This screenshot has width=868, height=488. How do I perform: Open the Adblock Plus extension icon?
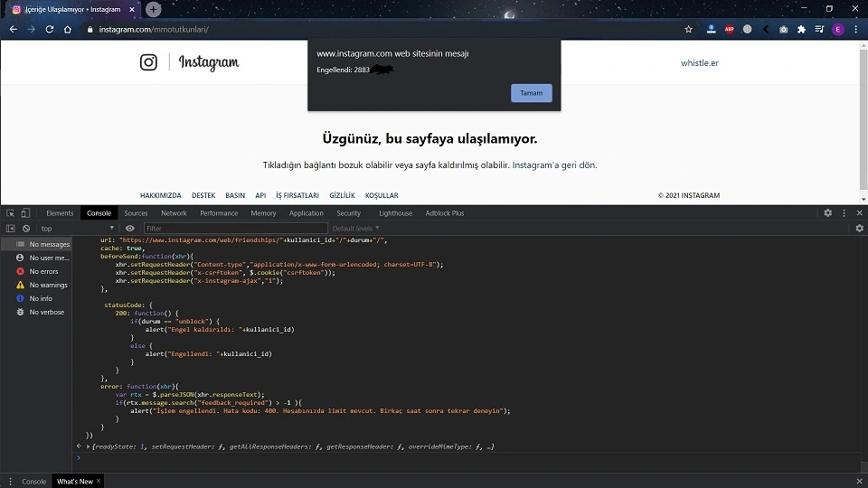pyautogui.click(x=729, y=29)
